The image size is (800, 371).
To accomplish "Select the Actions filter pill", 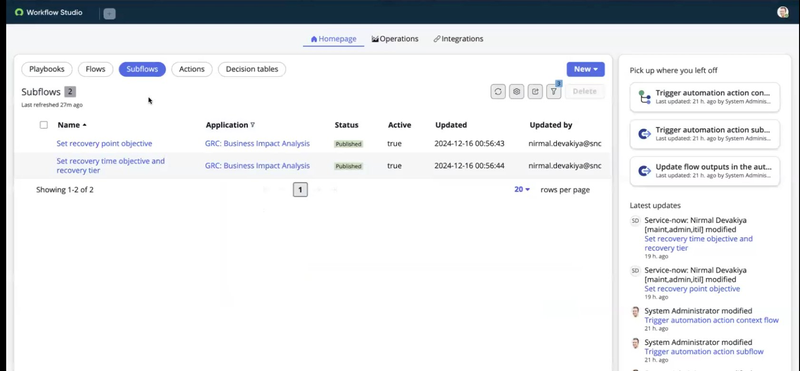I will (x=192, y=69).
